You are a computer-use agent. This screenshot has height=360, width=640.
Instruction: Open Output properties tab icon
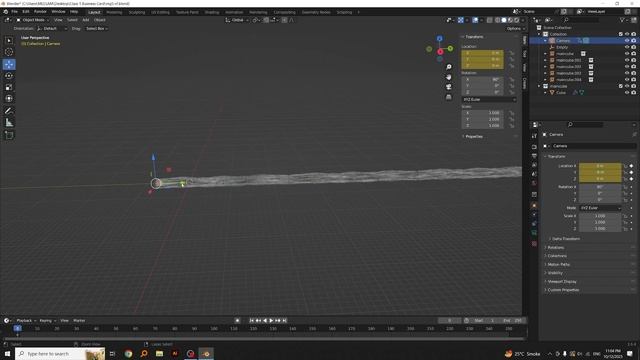[534, 156]
